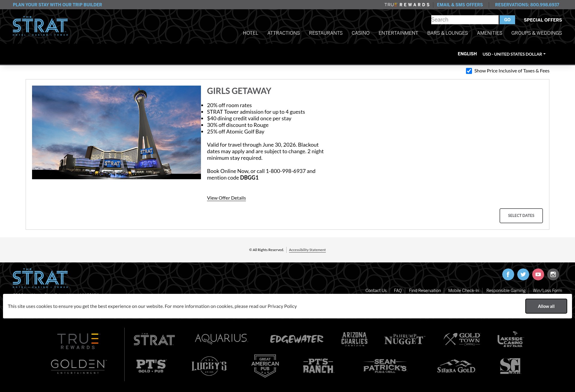575x392 pixels.
Task: Click the Lakeside Casino & RV Park logo
Action: point(511,339)
